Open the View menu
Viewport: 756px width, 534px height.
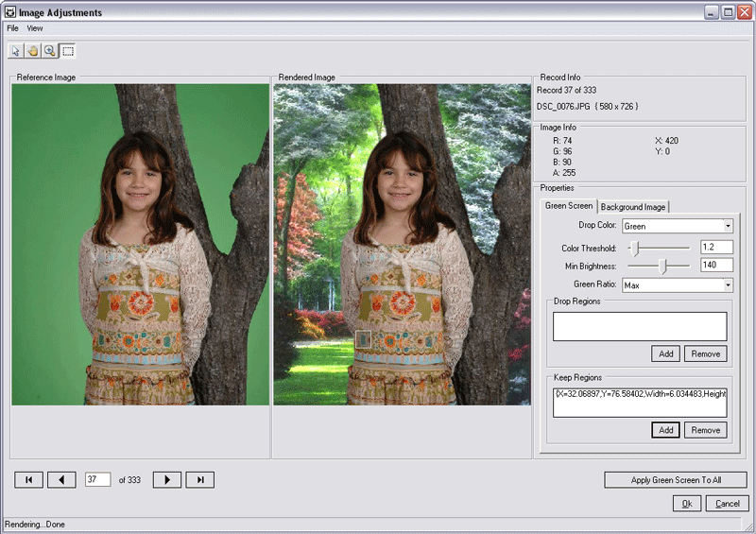click(35, 28)
